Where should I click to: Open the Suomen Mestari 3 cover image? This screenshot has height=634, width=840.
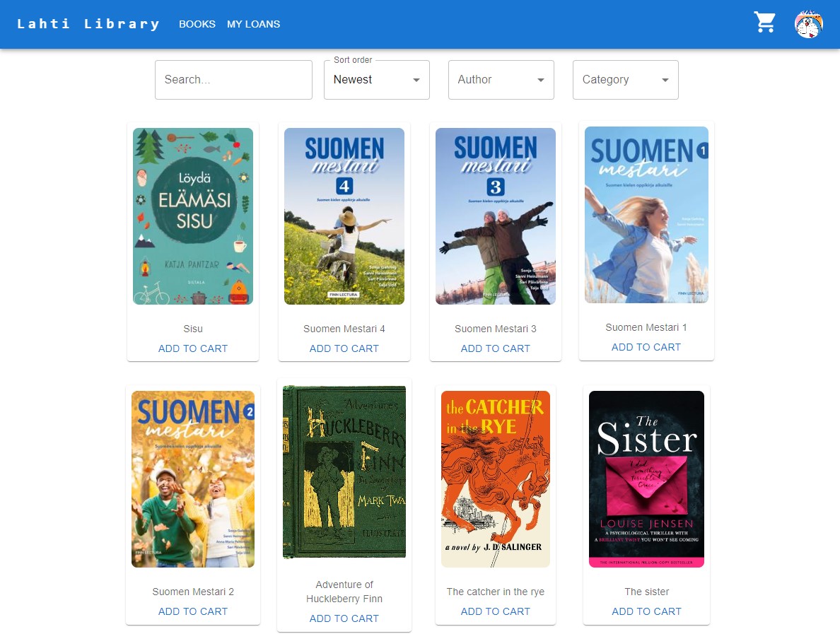click(496, 216)
